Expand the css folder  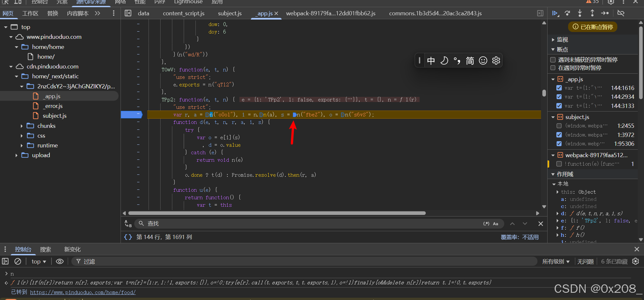21,136
